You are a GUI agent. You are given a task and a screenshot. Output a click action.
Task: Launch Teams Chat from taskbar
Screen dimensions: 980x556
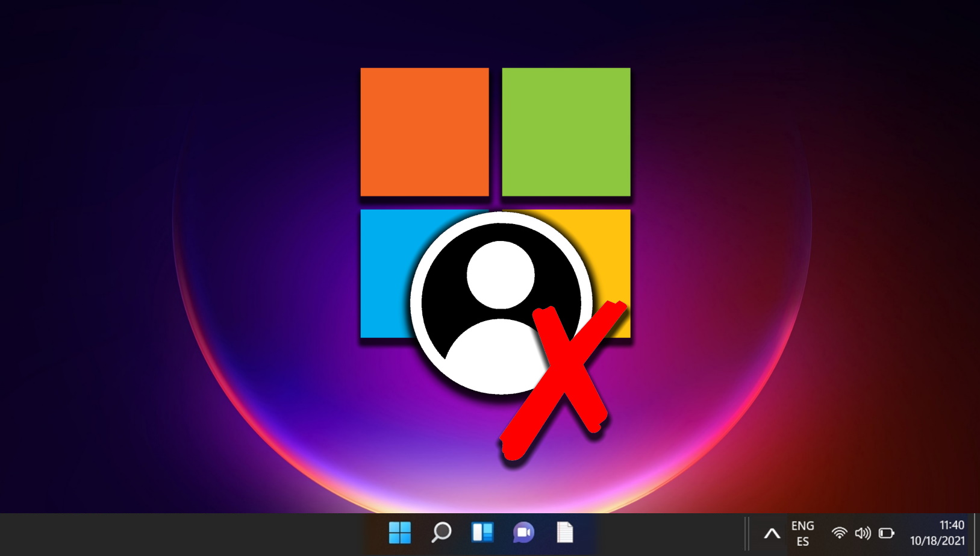pyautogui.click(x=523, y=533)
